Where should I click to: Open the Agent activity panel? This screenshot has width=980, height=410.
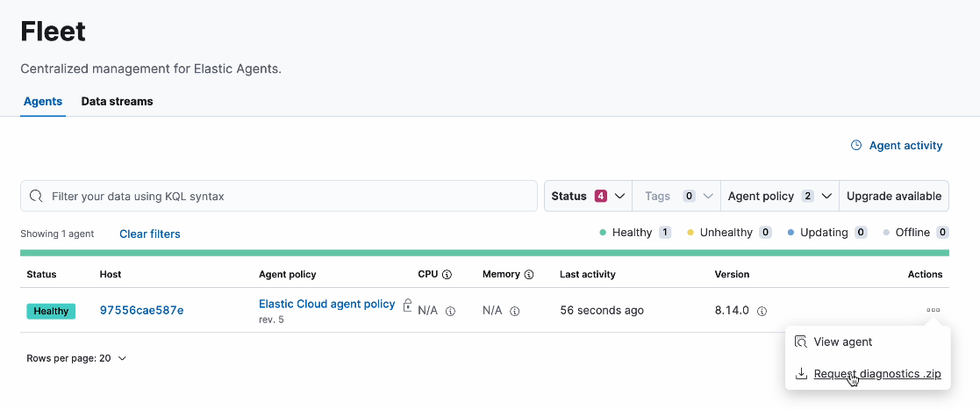coord(897,146)
